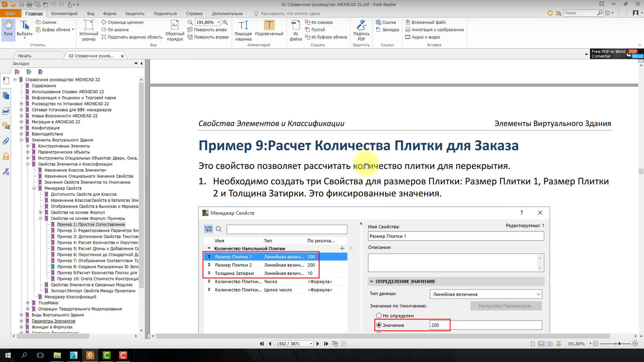Select the 'Значение' radio button
The width and height of the screenshot is (644, 362).
(379, 325)
